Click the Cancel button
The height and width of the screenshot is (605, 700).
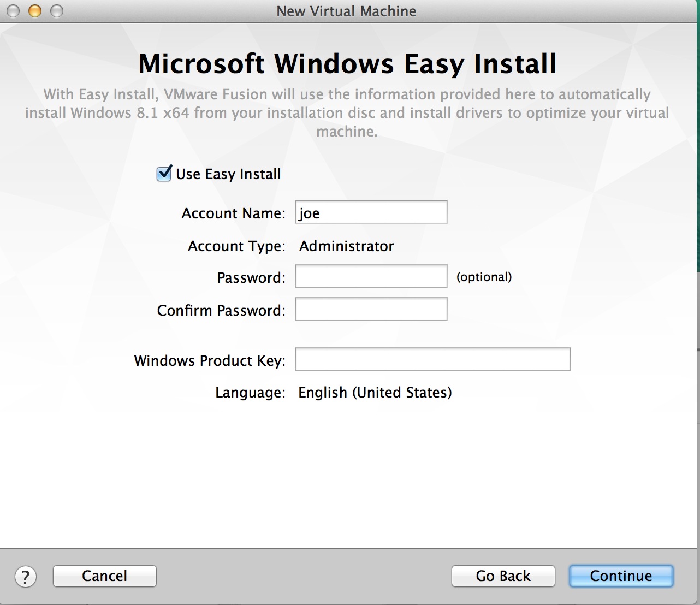104,576
